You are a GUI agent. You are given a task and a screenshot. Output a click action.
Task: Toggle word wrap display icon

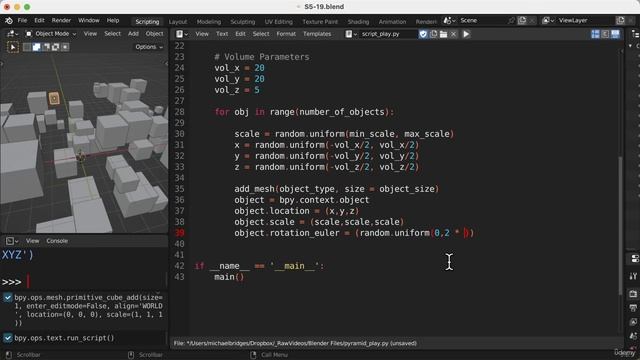605,34
